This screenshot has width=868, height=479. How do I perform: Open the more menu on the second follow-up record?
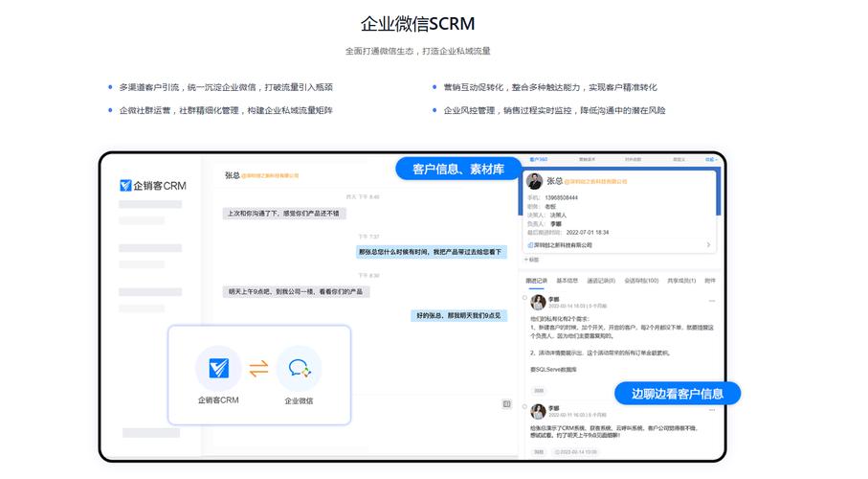(x=712, y=410)
